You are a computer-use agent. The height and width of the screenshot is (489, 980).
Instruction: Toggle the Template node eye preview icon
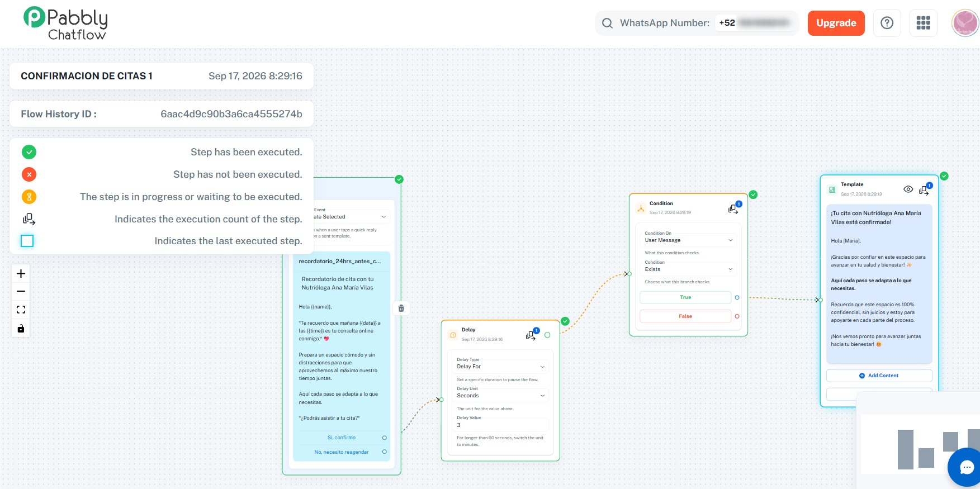(908, 189)
